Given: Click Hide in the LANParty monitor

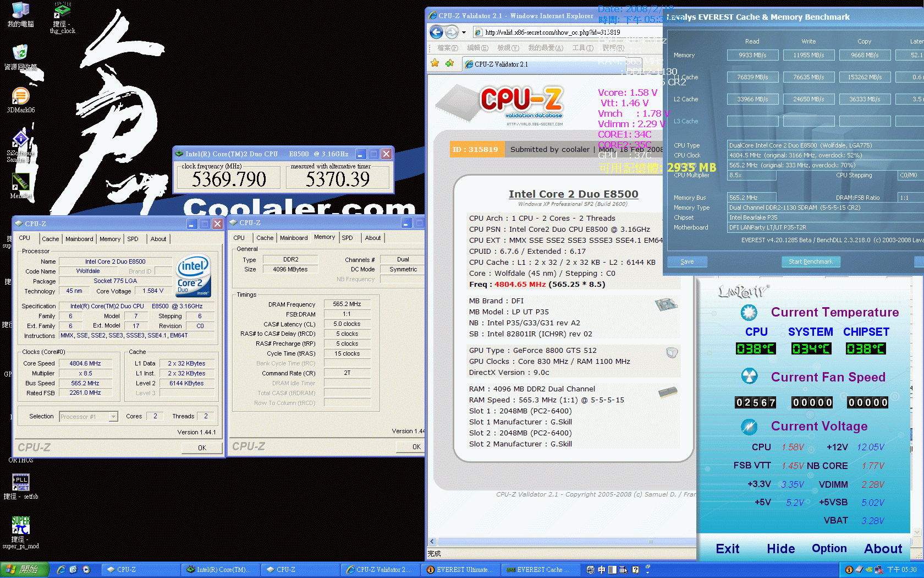Looking at the screenshot, I should tap(780, 549).
